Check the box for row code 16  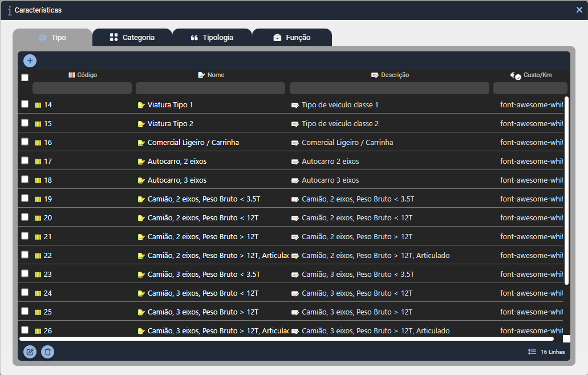25,142
